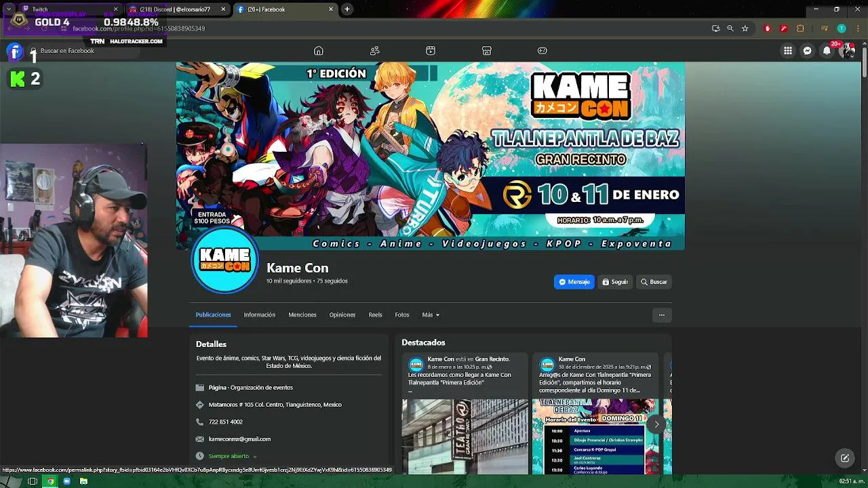Select the Menciones tab
This screenshot has height=488, width=868.
(302, 314)
